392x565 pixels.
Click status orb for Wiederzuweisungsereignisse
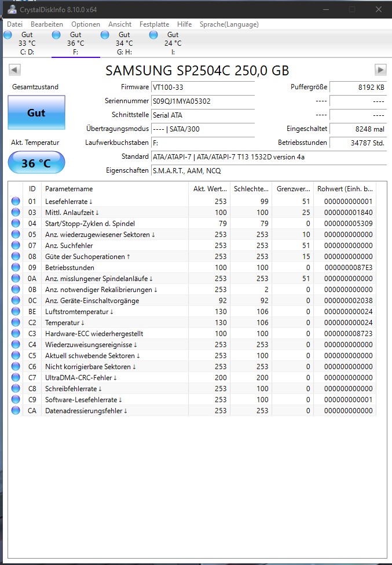pyautogui.click(x=16, y=344)
